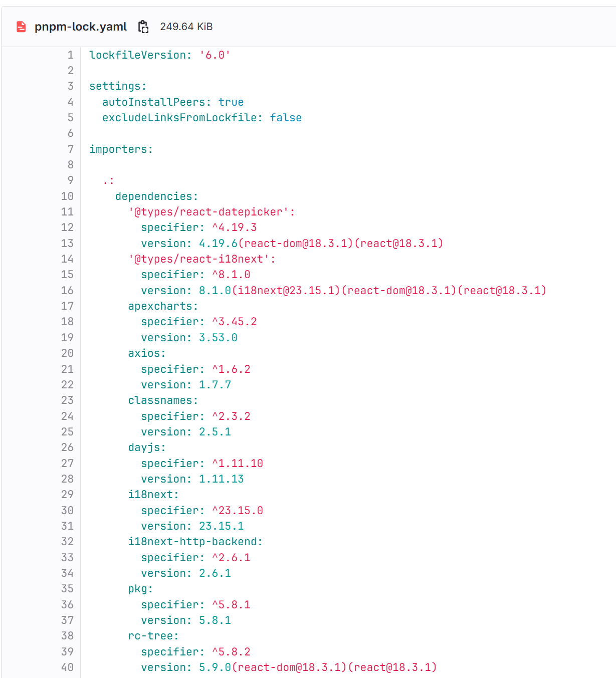
Task: Click version: 5.8.1 line
Action: coord(186,620)
